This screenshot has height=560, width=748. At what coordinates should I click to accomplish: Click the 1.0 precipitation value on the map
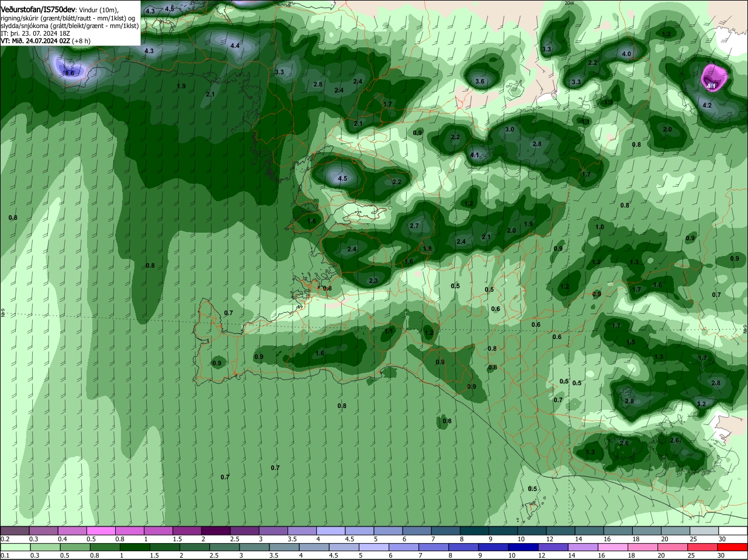coord(600,227)
